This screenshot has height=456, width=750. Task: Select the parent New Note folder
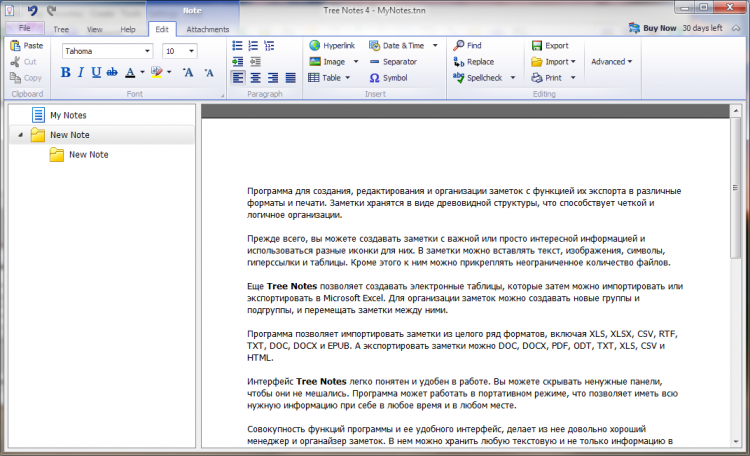pos(102,135)
